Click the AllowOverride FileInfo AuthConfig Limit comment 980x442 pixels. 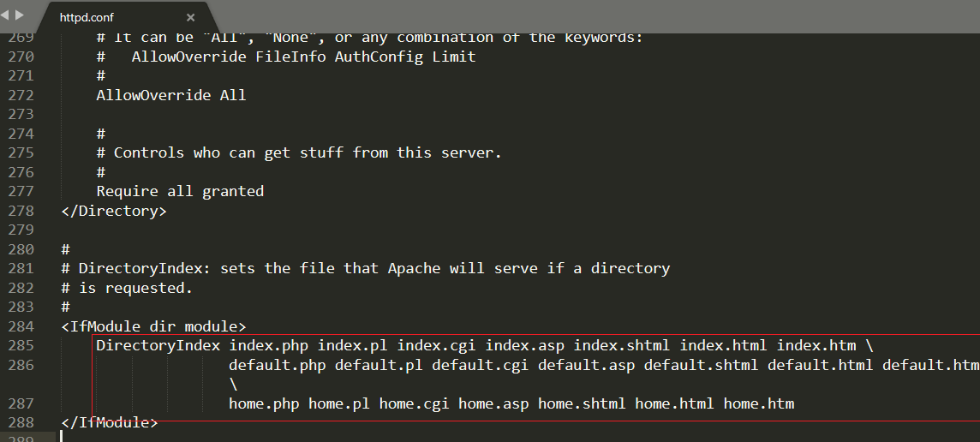coord(303,57)
